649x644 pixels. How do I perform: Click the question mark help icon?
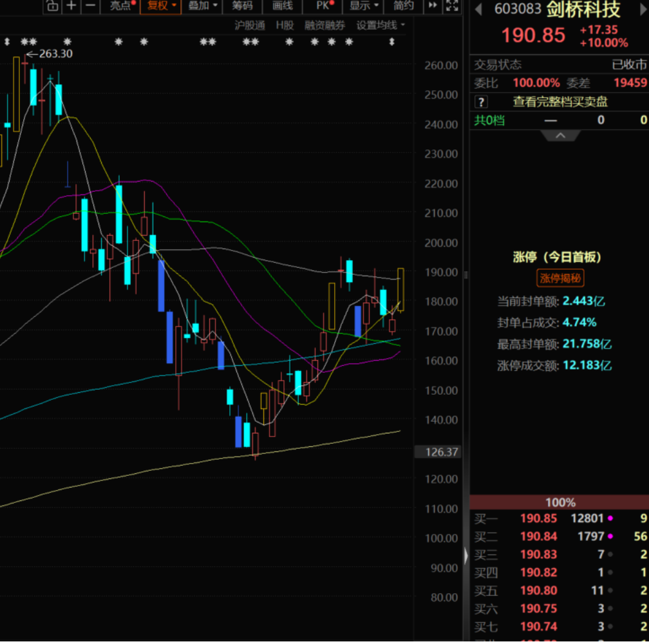481,102
